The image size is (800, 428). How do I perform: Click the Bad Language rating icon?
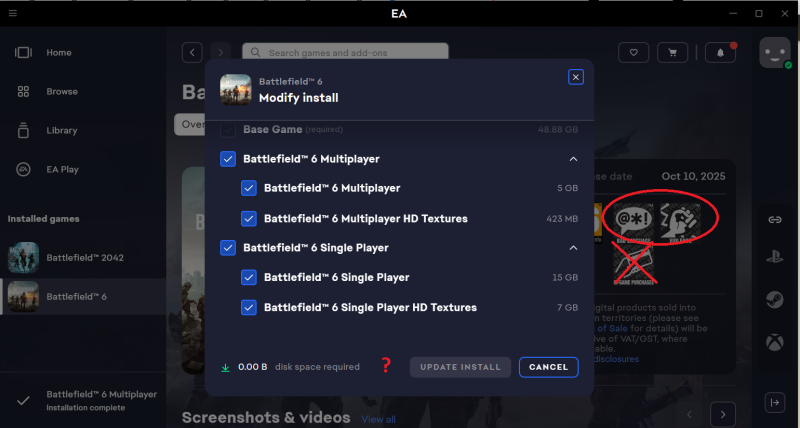633,223
